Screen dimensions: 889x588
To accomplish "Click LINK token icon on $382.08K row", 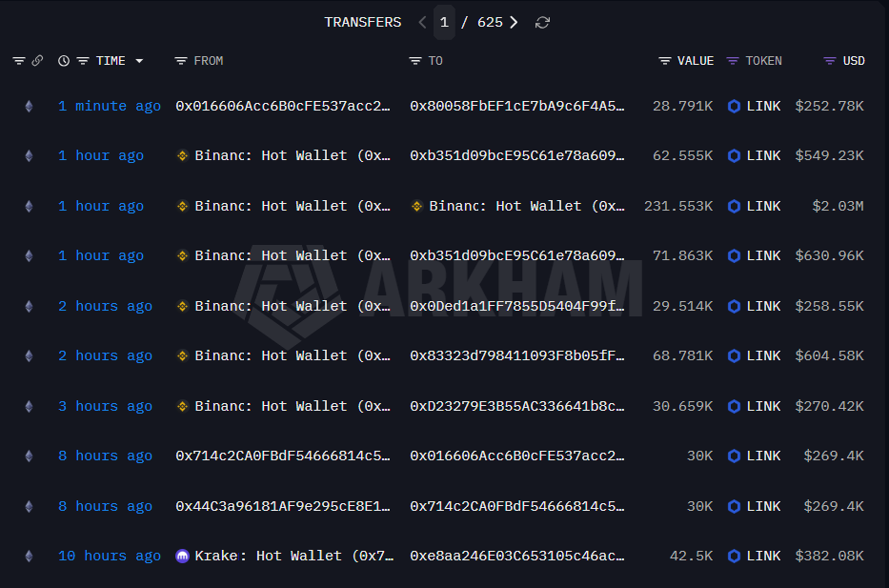I will click(735, 557).
